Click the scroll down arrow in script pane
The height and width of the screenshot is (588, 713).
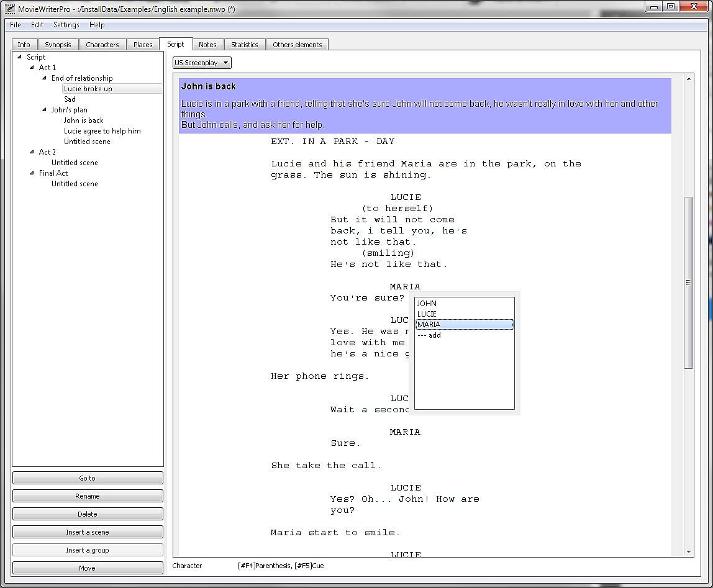click(689, 551)
